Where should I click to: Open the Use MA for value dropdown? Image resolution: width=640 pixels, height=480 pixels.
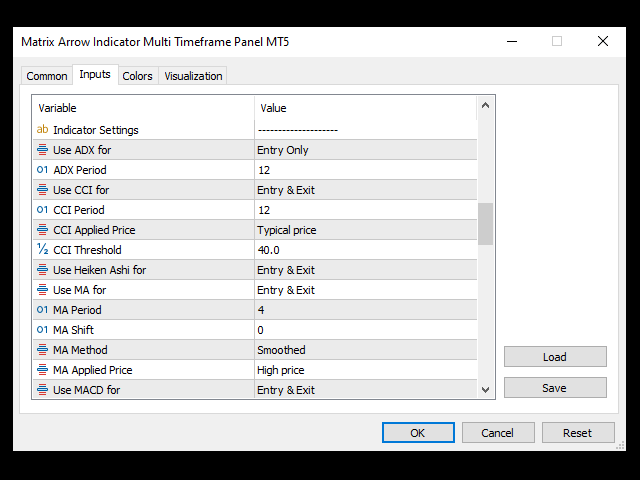(x=366, y=290)
